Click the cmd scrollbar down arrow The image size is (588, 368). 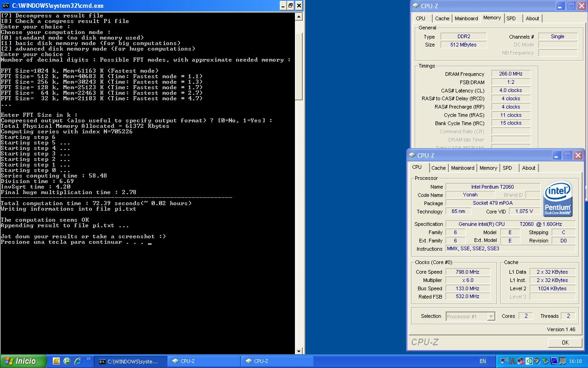(x=299, y=351)
